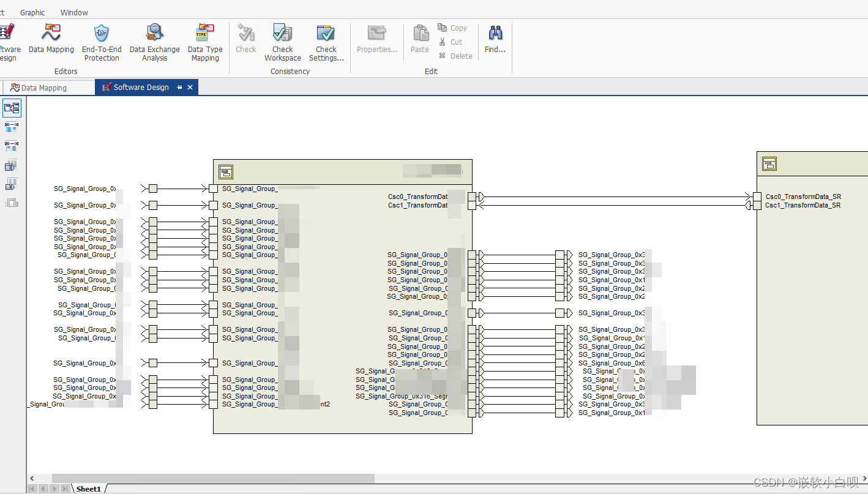Screen dimensions: 868x494
Task: Select the highlighted graphic component view icon
Action: [12, 108]
